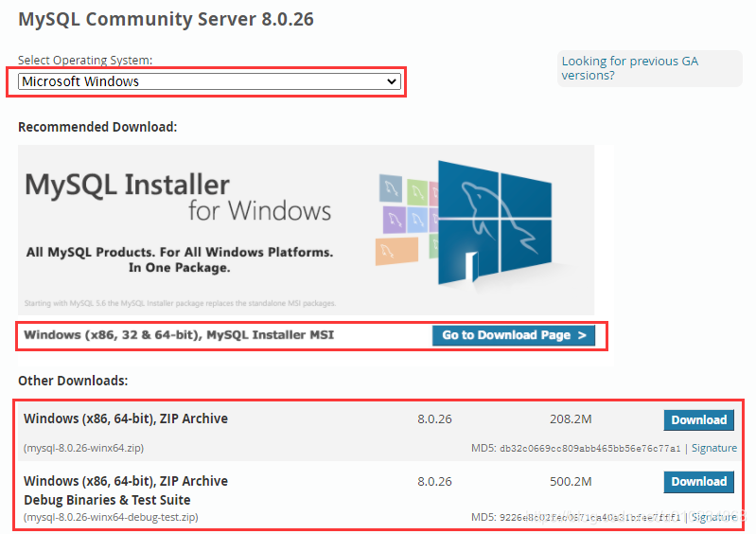Click the 208.2M size value
The width and height of the screenshot is (756, 534).
(x=571, y=419)
